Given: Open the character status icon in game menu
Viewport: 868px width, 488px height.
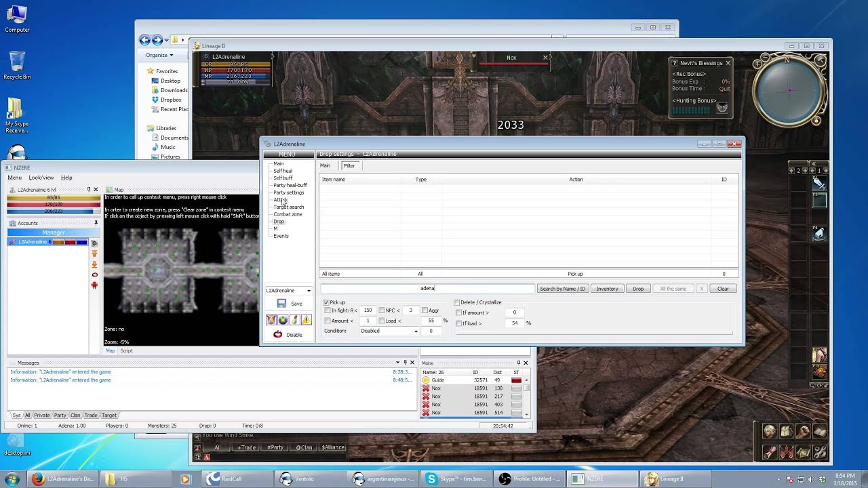Looking at the screenshot, I should click(x=770, y=432).
